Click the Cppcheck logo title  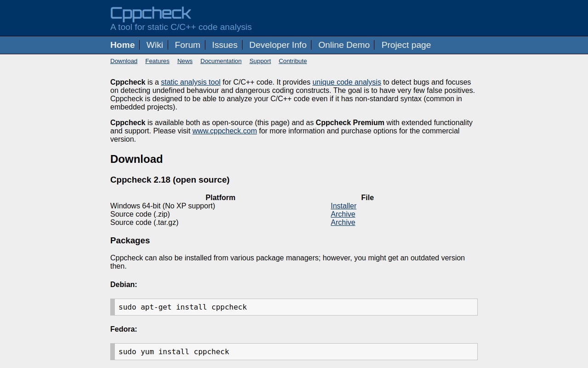[151, 13]
